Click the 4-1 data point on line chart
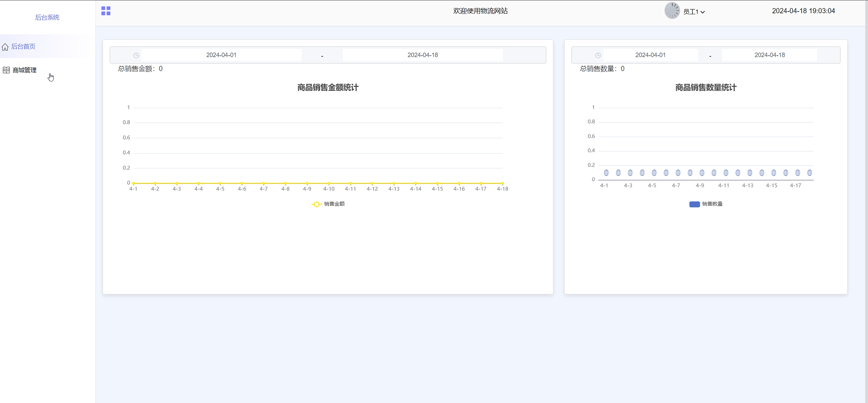 point(134,183)
